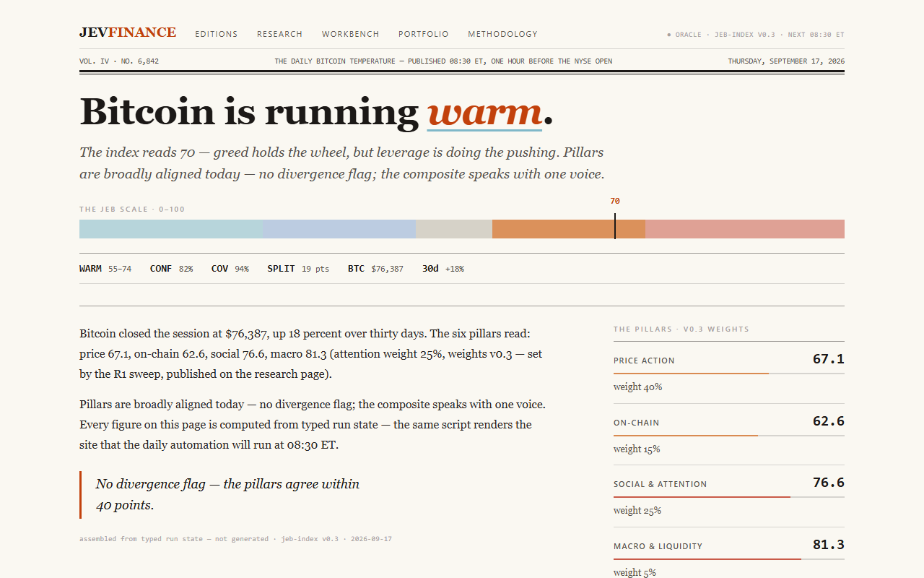
Task: Go to the Workbench page
Action: tap(351, 34)
